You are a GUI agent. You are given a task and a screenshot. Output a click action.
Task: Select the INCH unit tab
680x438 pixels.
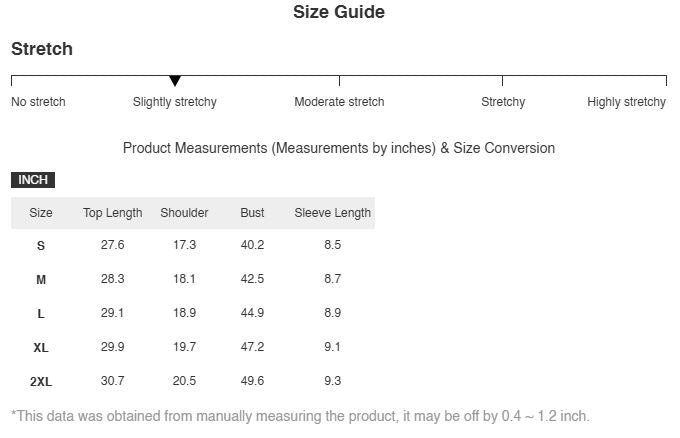pyautogui.click(x=33, y=180)
